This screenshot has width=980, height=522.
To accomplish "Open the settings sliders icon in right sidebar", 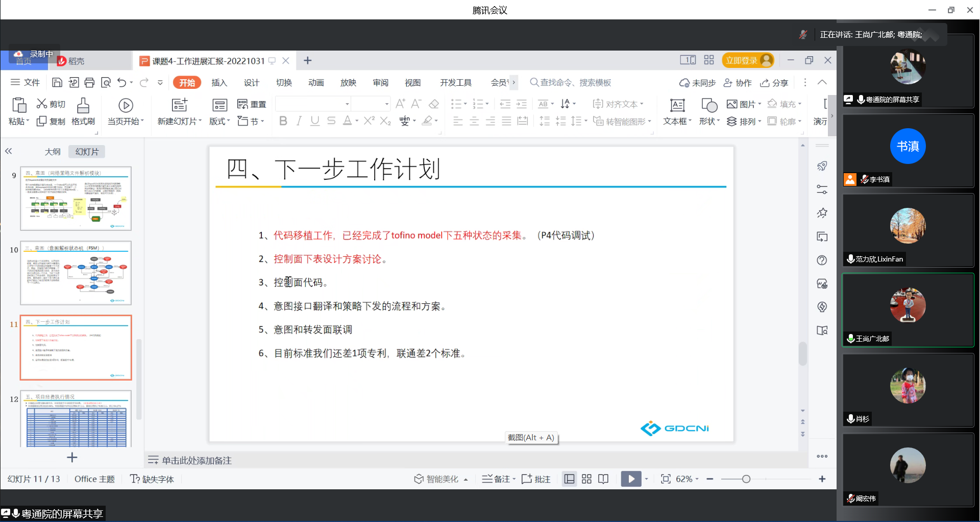I will pos(822,189).
